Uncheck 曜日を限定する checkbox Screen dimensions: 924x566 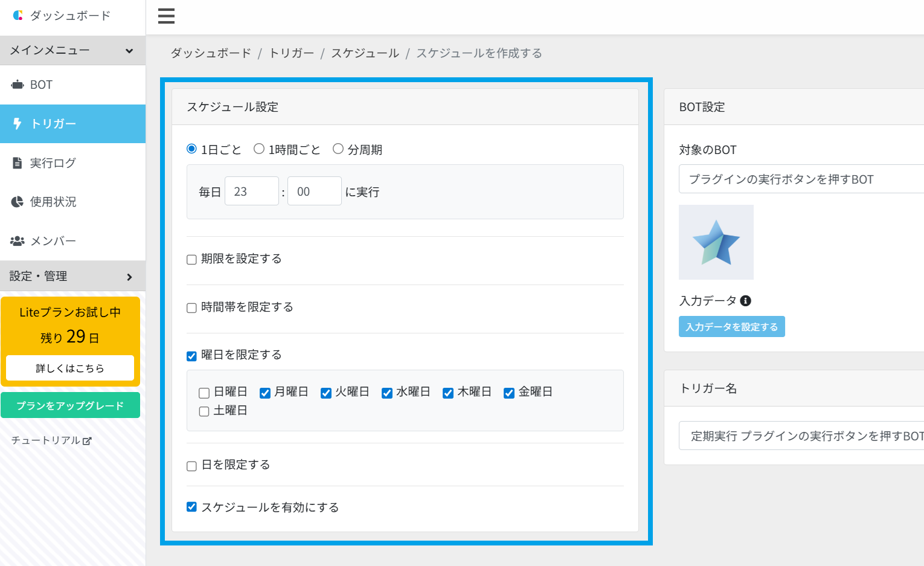tap(191, 356)
